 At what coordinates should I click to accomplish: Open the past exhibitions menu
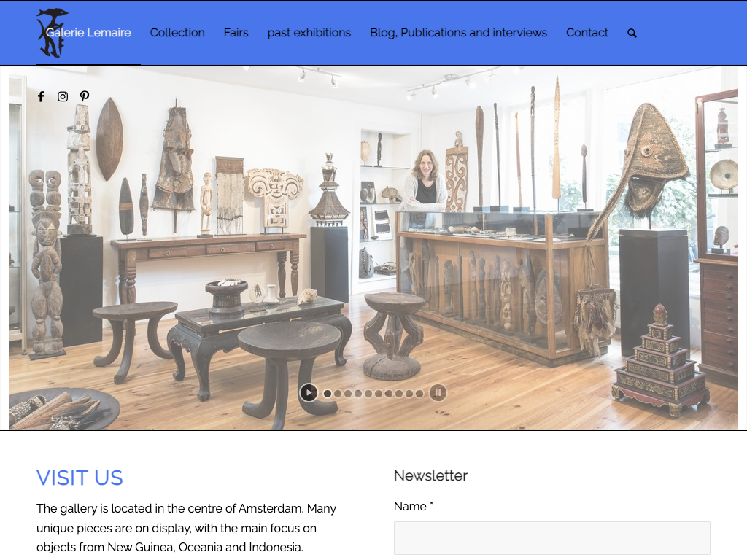coord(309,32)
